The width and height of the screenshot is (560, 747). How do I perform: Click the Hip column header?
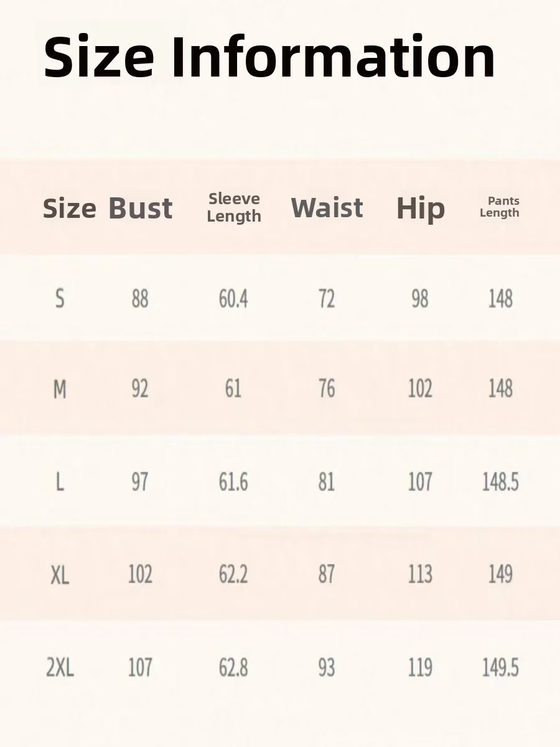[421, 209]
